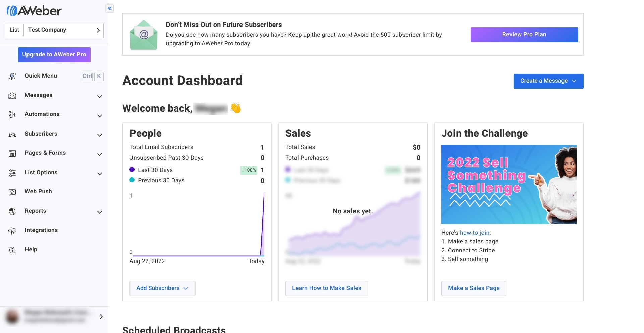Click the teal Previous 30 Days dot
The height and width of the screenshot is (333, 644).
point(132,180)
